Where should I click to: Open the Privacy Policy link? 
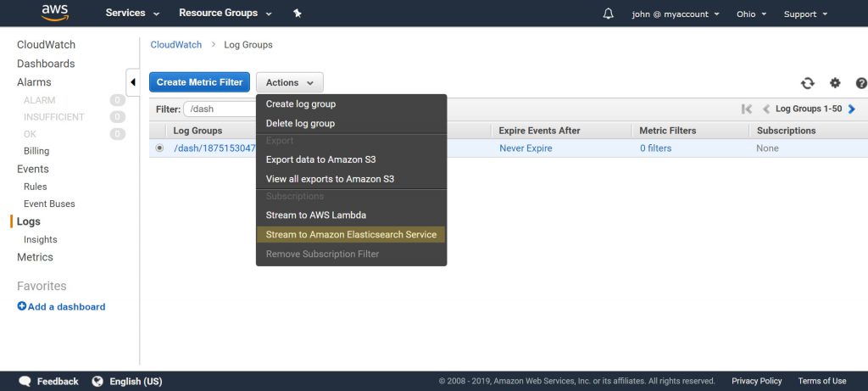756,381
